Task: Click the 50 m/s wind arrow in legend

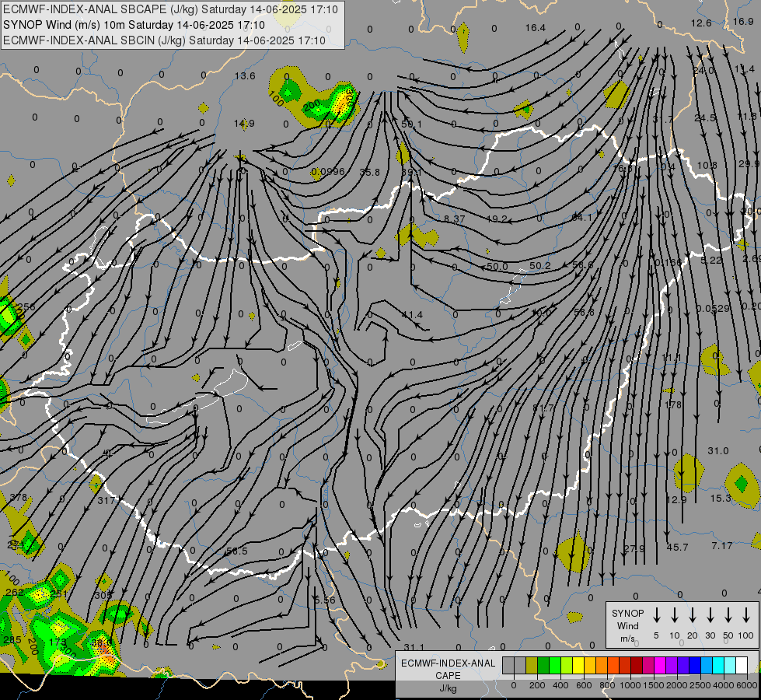Action: (x=728, y=615)
